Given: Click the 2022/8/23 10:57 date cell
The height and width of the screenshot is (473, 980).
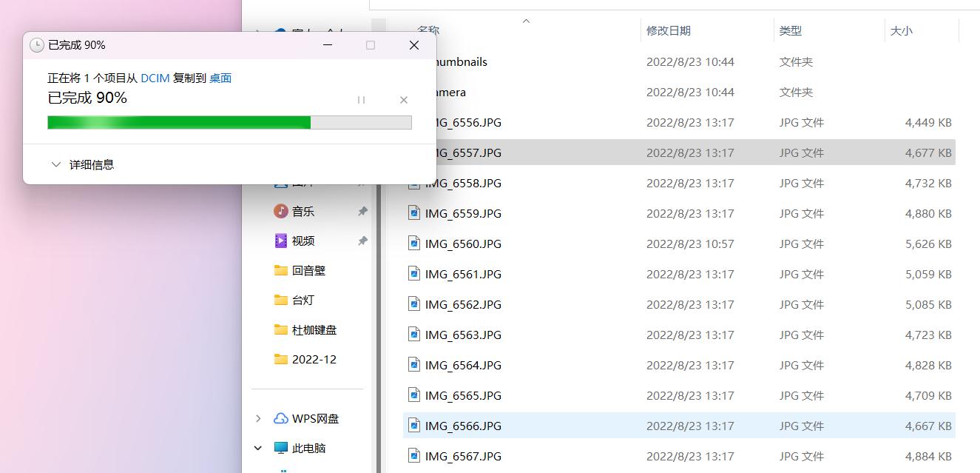Looking at the screenshot, I should [x=690, y=244].
